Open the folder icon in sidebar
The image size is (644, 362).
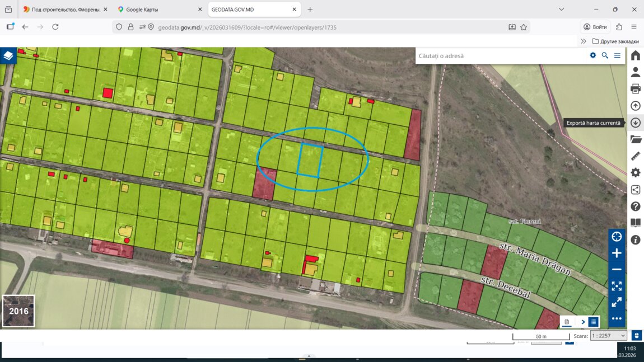(x=635, y=139)
